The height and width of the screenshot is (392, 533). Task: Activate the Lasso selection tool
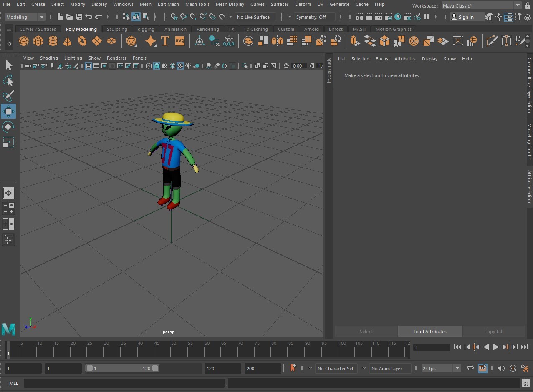8,80
